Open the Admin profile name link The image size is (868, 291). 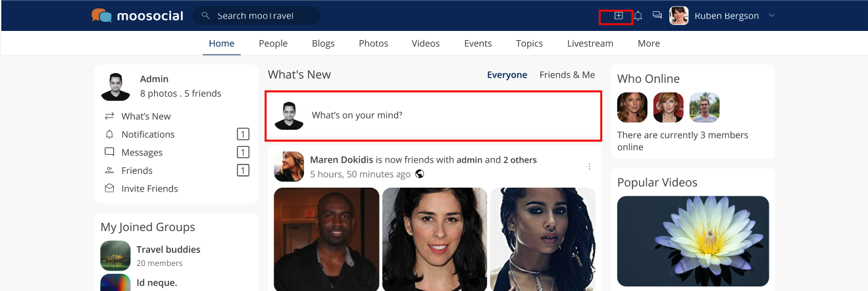(x=154, y=79)
